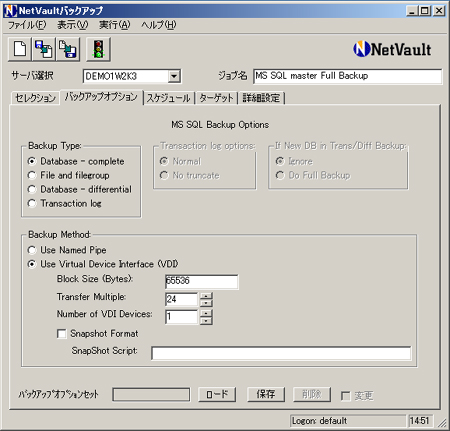
Task: Decrease Number of VDI Devices value
Action: point(206,321)
